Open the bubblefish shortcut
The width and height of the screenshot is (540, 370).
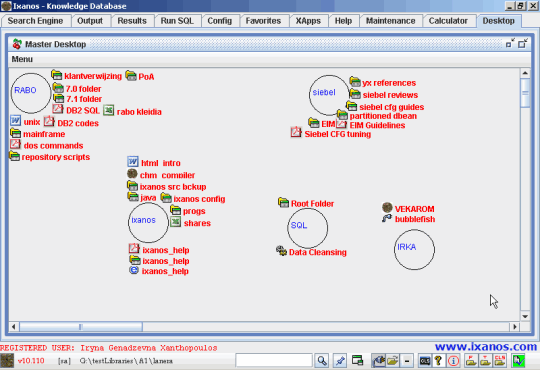408,219
